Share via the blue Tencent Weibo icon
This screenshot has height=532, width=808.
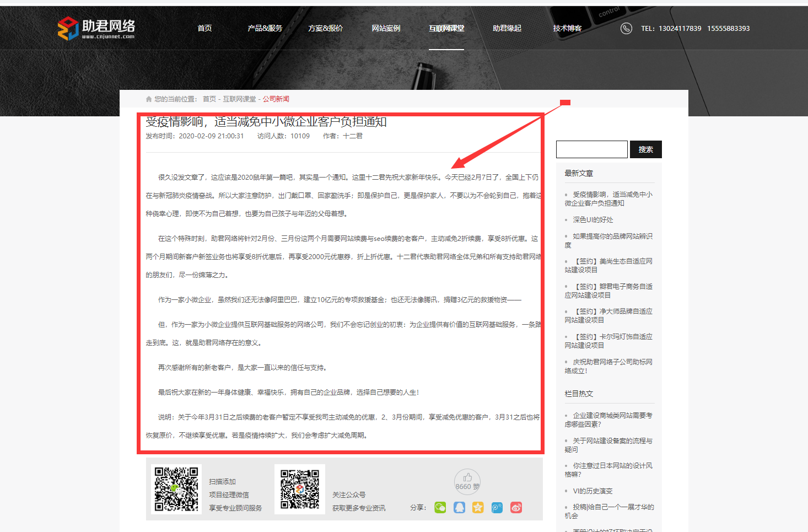497,507
